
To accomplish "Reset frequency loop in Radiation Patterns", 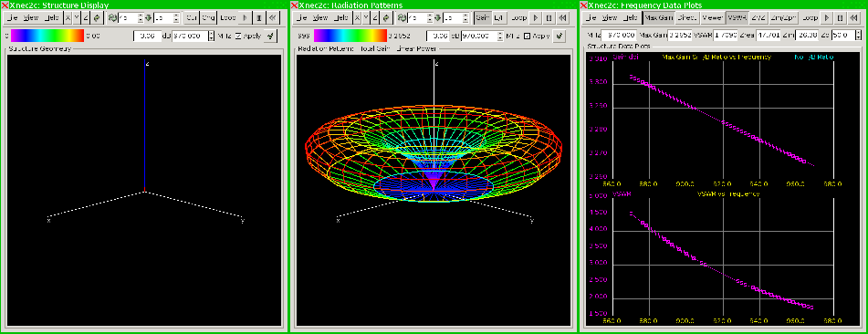I will tap(562, 17).
